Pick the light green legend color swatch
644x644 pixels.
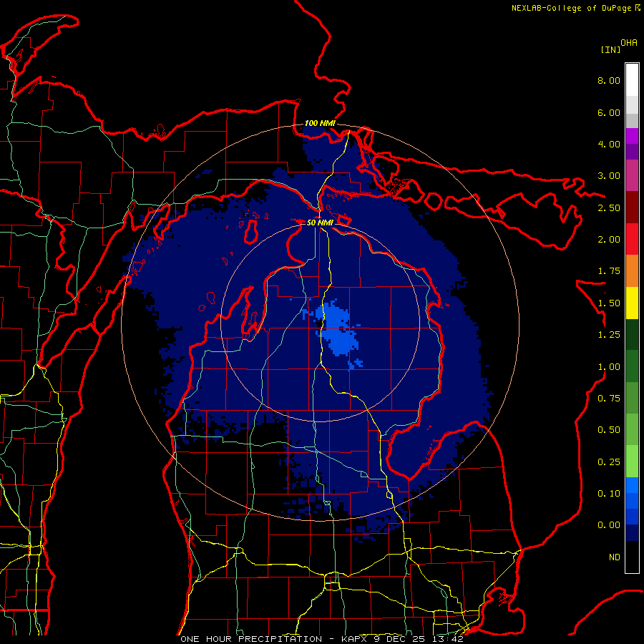pos(632,461)
